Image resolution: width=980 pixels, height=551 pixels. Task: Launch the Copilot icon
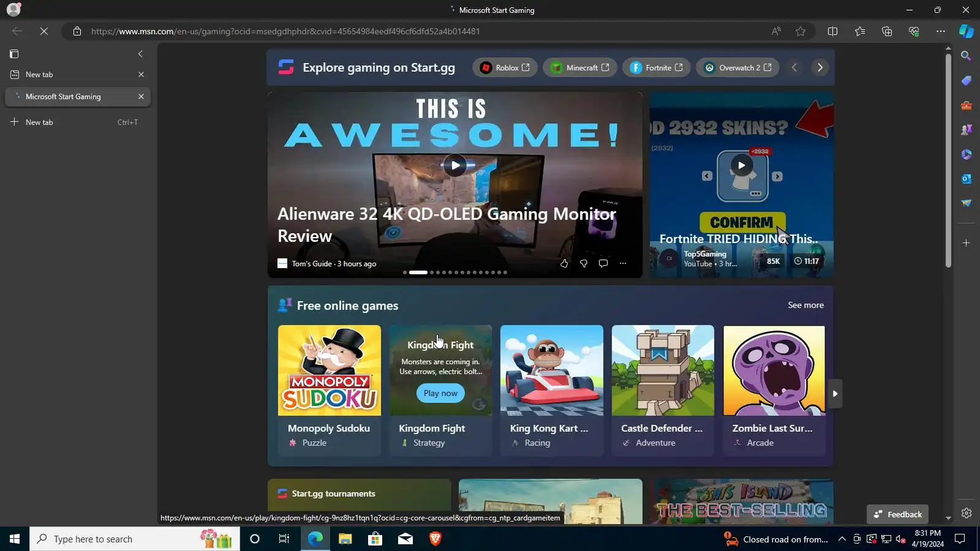click(967, 31)
